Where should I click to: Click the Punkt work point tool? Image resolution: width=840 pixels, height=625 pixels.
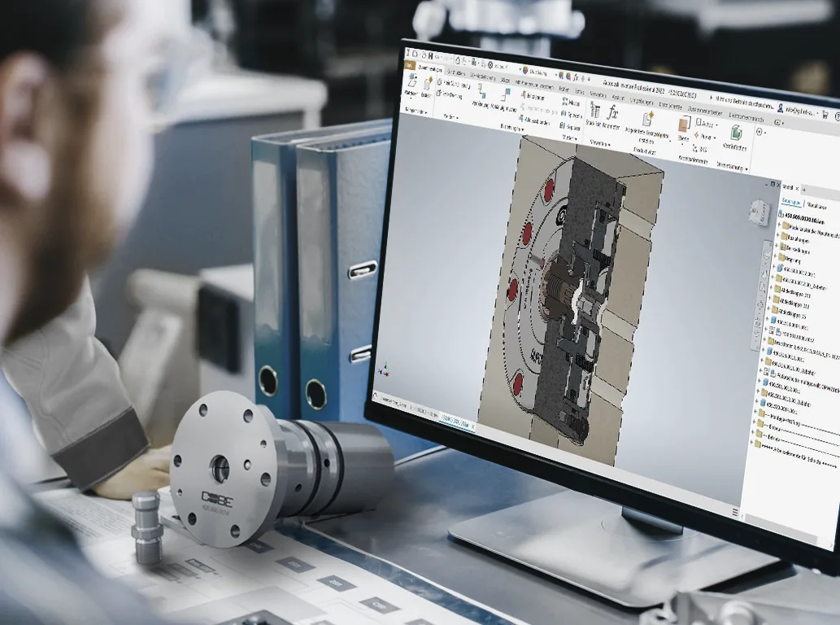pos(703,136)
